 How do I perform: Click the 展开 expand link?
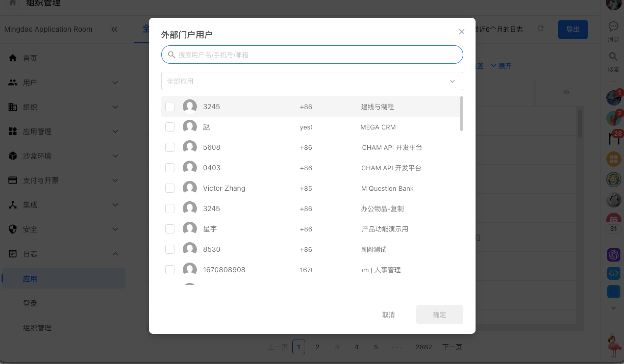coord(501,66)
